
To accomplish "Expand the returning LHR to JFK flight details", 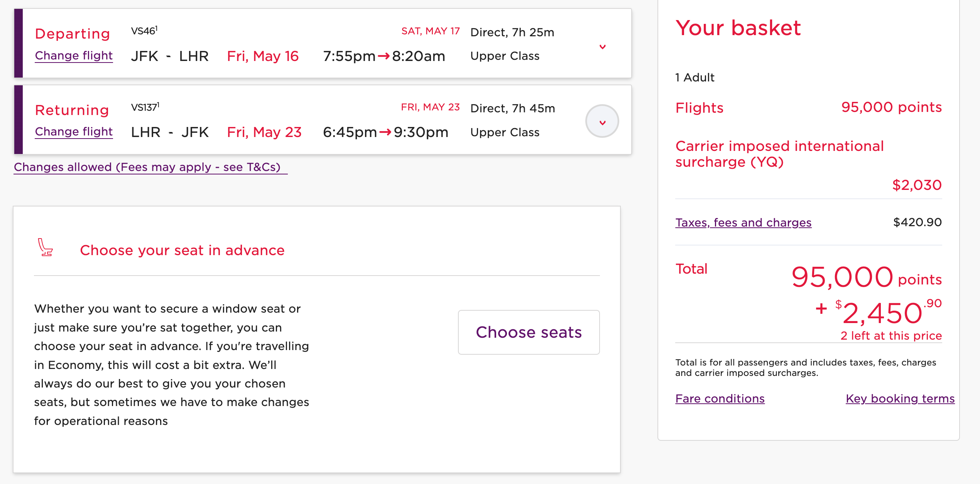I will coord(602,122).
